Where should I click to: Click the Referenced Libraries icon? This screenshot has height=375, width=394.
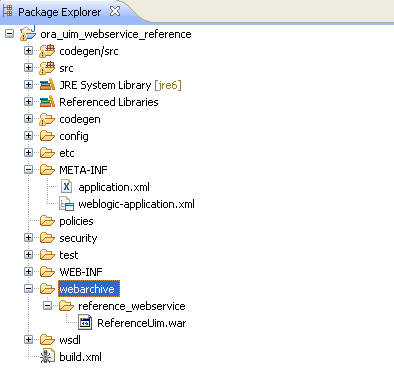coord(47,102)
